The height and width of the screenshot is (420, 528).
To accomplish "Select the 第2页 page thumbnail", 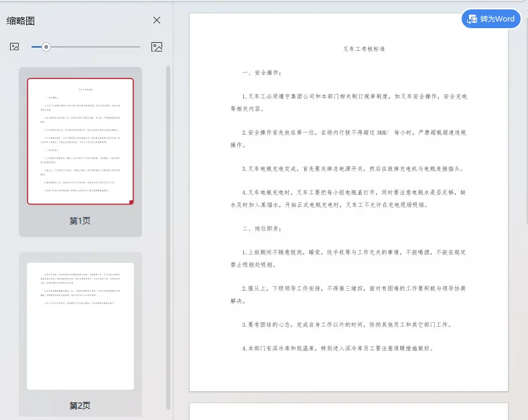I will coord(80,326).
